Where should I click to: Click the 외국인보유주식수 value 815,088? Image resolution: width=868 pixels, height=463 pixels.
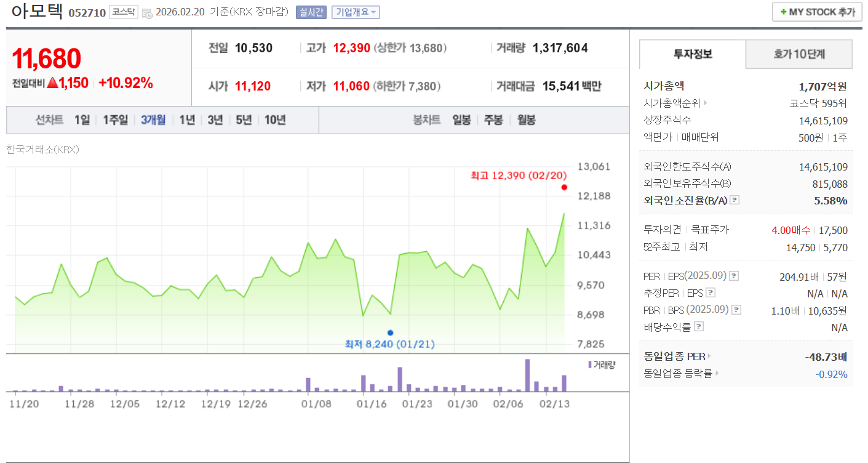pyautogui.click(x=830, y=184)
